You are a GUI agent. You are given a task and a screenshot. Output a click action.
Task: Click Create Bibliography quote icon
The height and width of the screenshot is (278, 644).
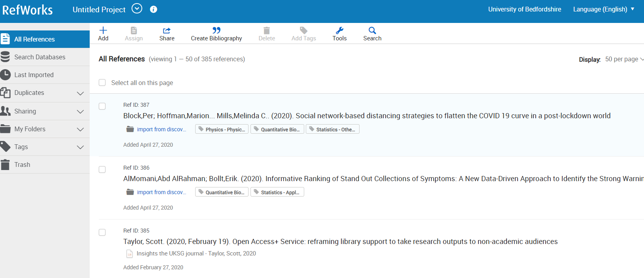click(x=217, y=30)
